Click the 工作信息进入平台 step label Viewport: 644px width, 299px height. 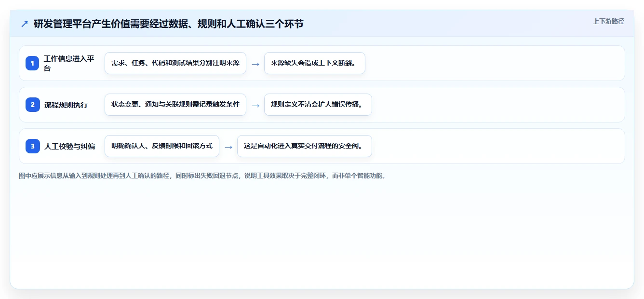(69, 63)
